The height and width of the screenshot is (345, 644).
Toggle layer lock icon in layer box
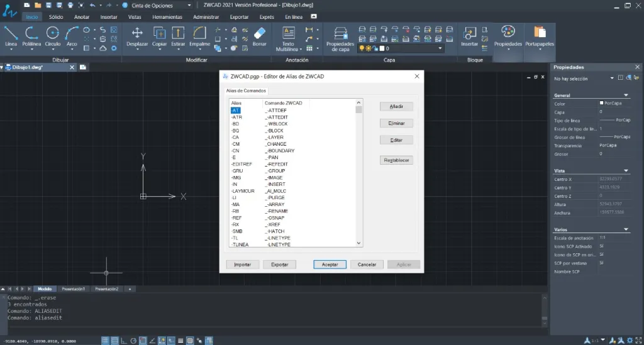click(374, 48)
